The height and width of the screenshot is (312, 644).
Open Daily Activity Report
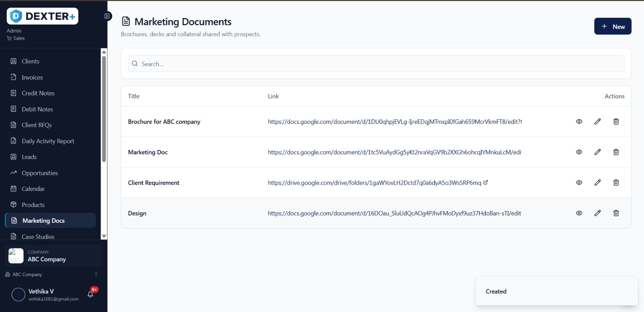pyautogui.click(x=50, y=141)
